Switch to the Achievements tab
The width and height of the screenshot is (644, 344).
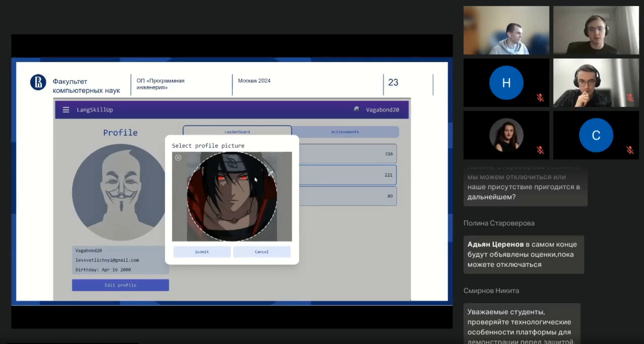tap(345, 132)
